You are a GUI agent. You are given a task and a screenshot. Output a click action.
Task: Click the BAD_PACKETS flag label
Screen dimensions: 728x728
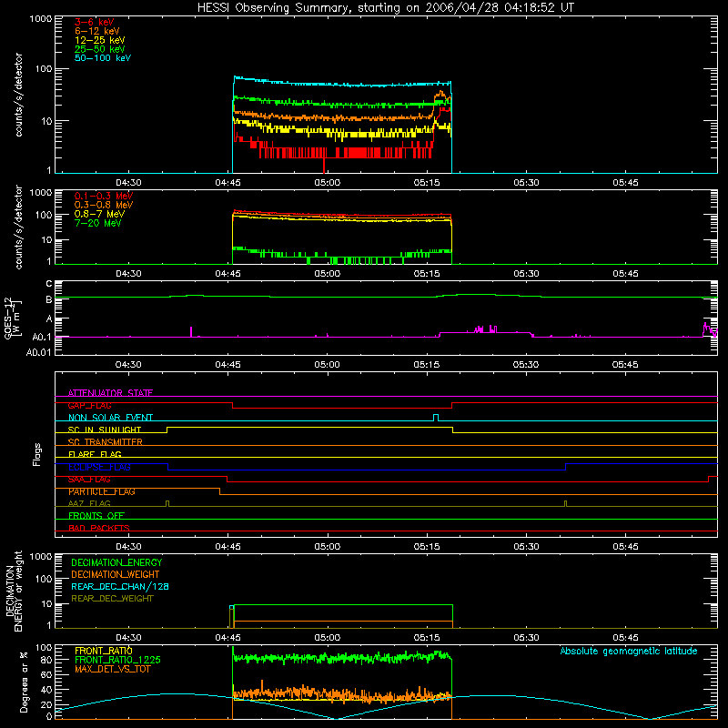click(99, 528)
